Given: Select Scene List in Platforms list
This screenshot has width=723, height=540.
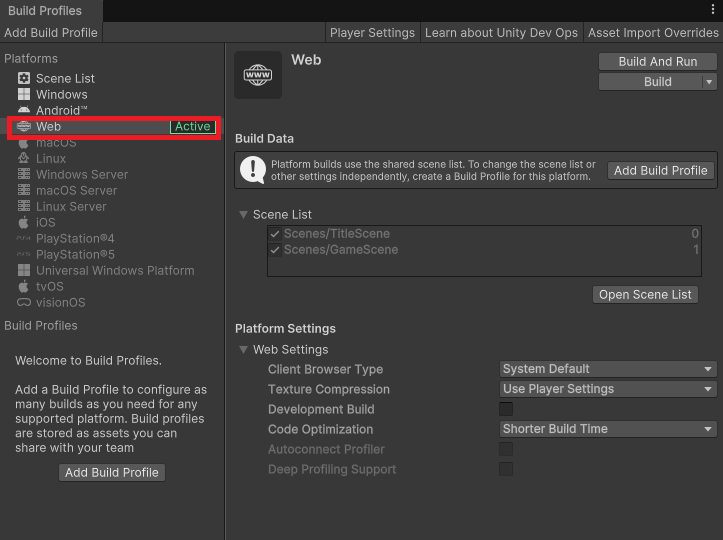Looking at the screenshot, I should coord(112,78).
